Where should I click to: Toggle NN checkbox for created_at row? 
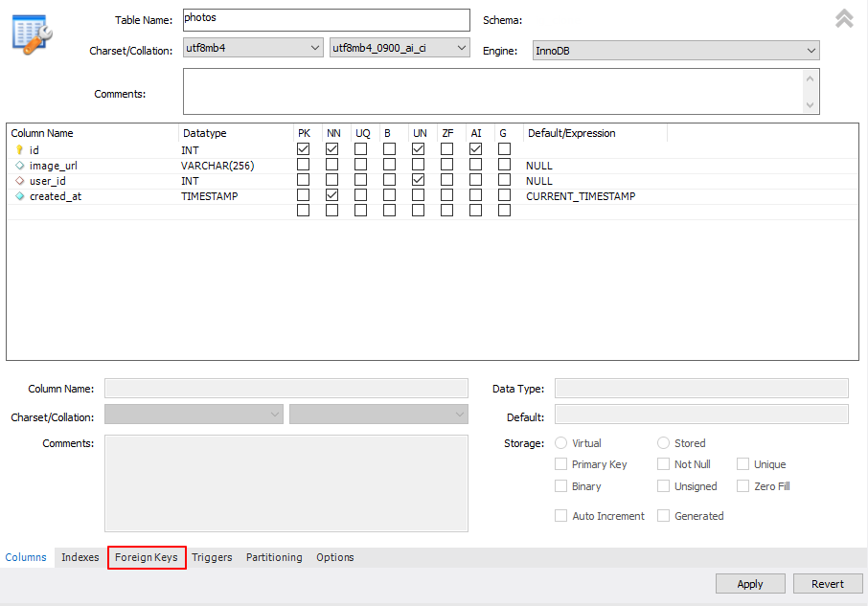[331, 195]
